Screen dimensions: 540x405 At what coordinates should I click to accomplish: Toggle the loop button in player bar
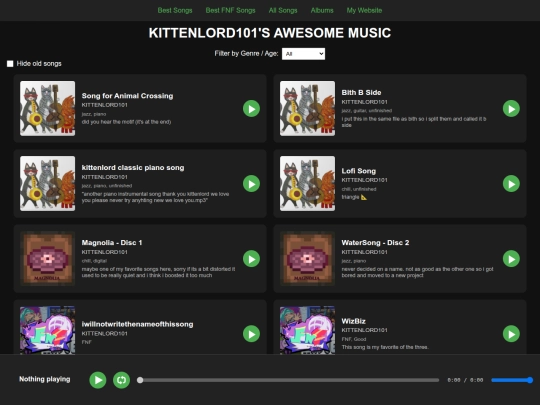coord(122,380)
